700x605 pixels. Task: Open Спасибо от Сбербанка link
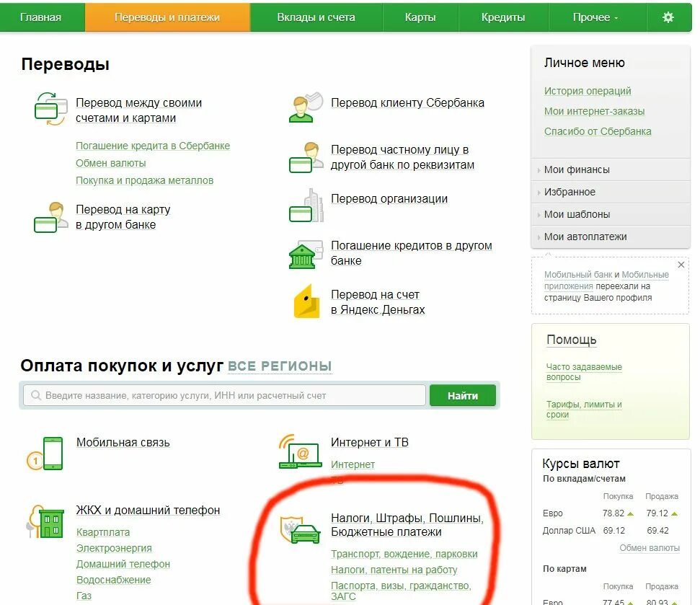(x=598, y=132)
